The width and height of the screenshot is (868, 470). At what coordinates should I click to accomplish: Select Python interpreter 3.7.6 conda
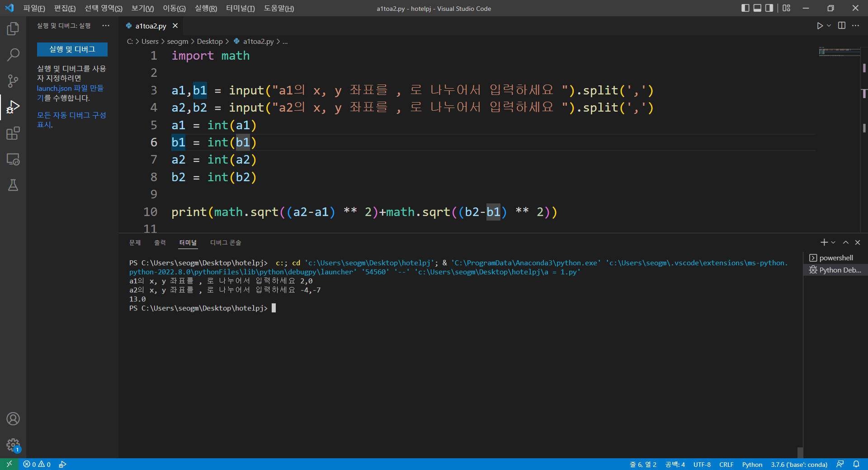click(799, 464)
